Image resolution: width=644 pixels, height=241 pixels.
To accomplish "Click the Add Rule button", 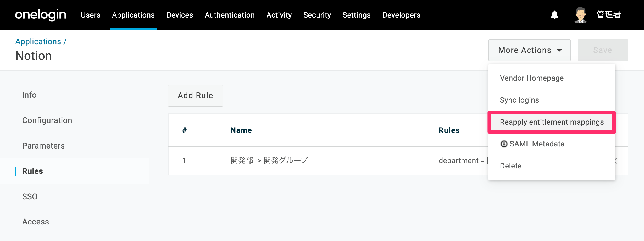I will tap(195, 95).
